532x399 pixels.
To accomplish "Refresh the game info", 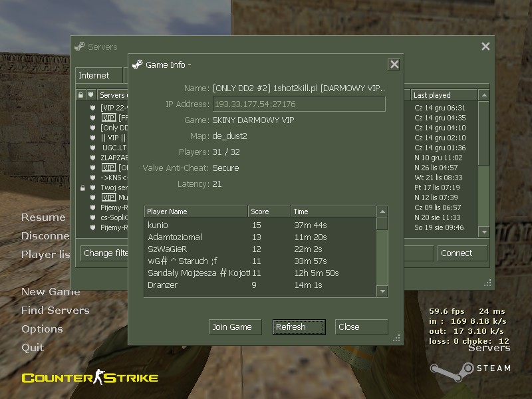I will coord(299,327).
